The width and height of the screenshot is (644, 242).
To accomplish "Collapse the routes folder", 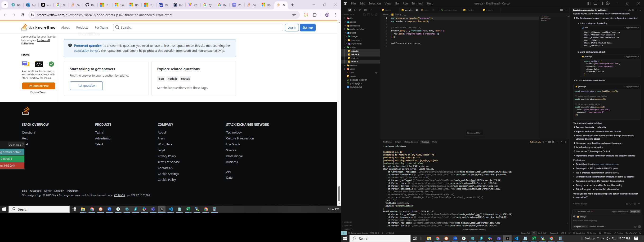I will point(361,47).
